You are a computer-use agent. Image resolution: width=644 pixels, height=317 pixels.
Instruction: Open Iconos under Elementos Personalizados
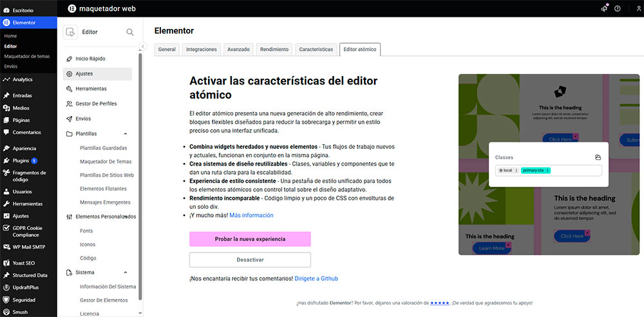88,245
